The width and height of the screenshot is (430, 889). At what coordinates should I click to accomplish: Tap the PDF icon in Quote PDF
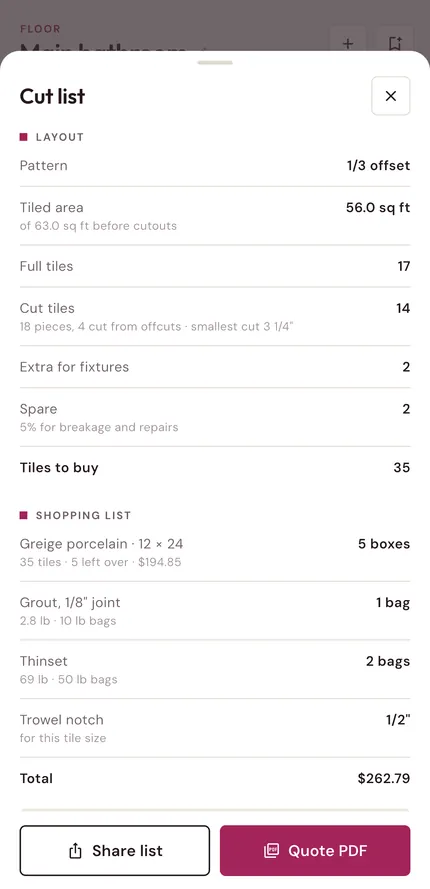click(x=272, y=850)
